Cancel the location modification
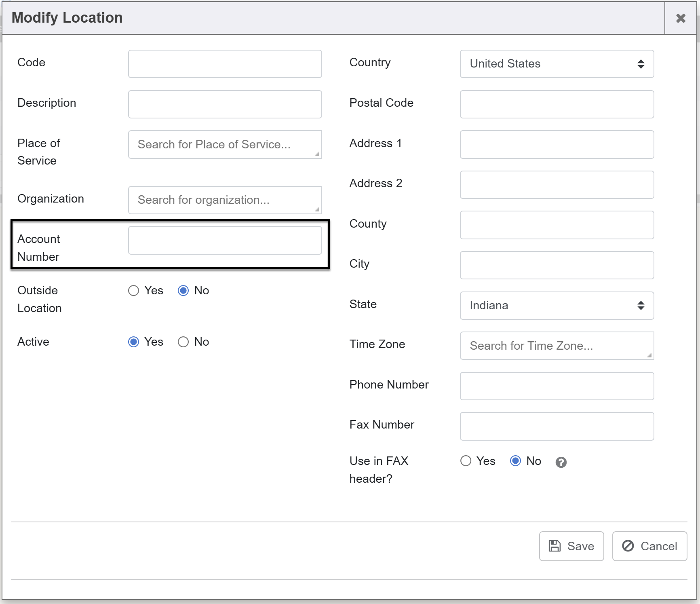Screen dimensions: 700x604 tap(649, 546)
